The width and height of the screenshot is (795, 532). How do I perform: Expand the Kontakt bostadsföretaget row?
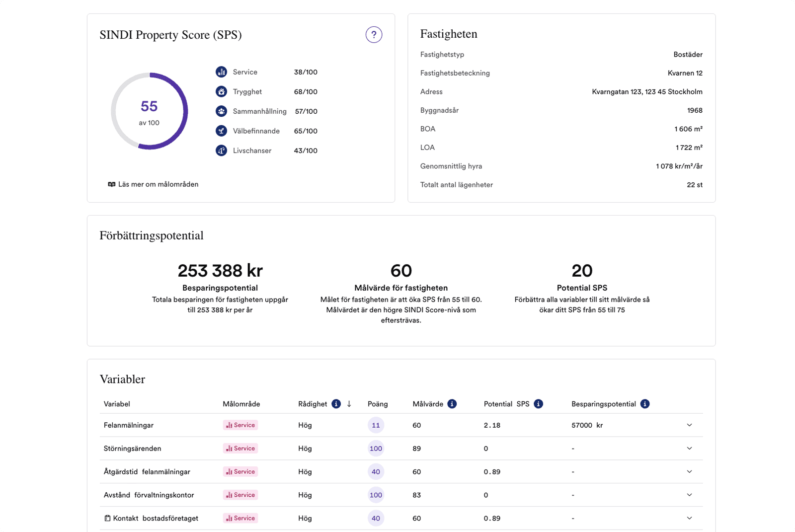click(689, 518)
